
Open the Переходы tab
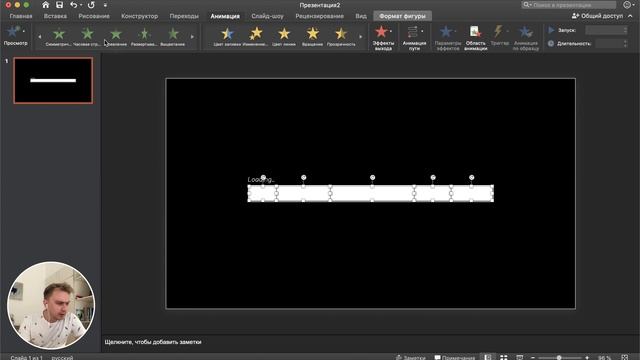click(x=184, y=16)
